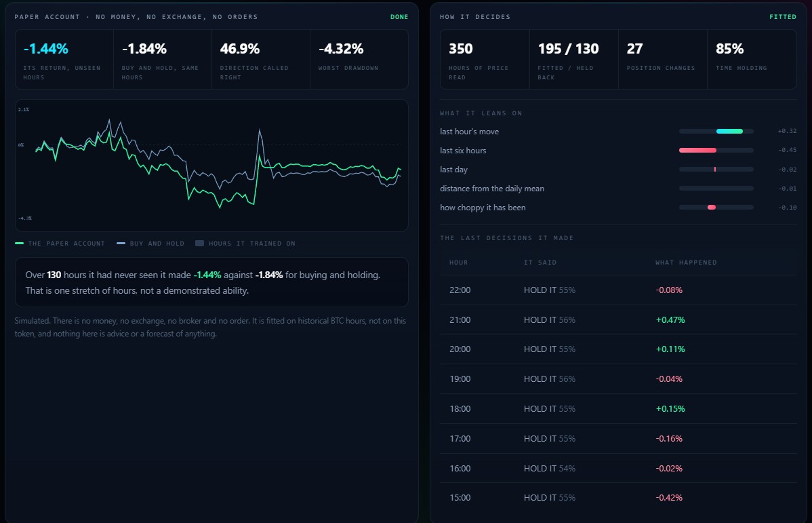The height and width of the screenshot is (523, 812).
Task: Click the DONE status label
Action: 399,17
